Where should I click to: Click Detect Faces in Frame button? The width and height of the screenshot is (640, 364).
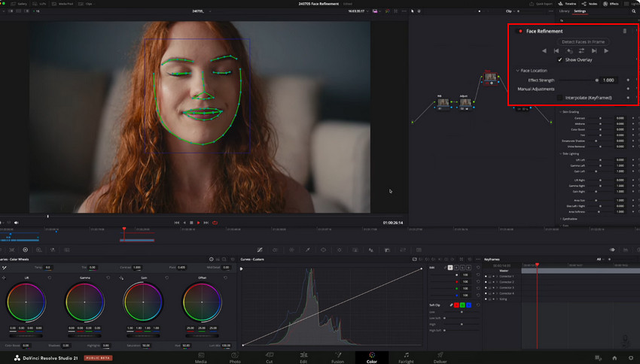coord(583,41)
